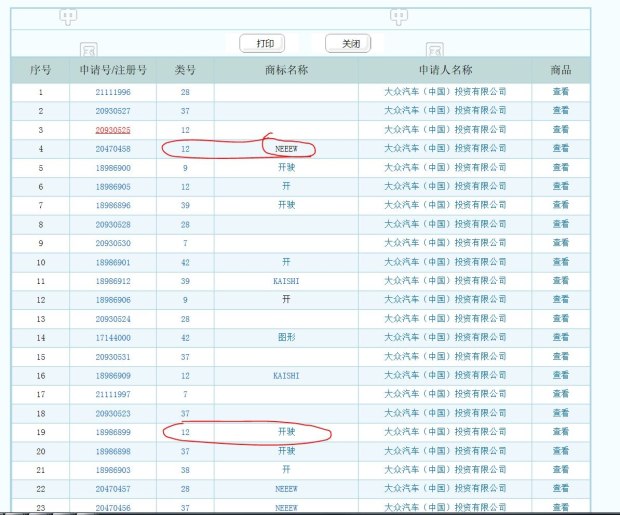
Task: Click the 申请人名称 column header
Action: tap(445, 70)
